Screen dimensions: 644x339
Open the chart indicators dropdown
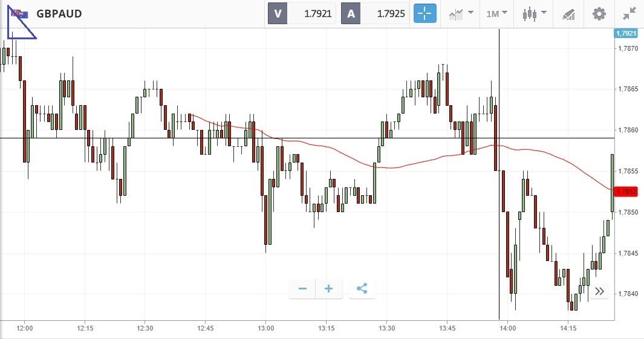[460, 13]
